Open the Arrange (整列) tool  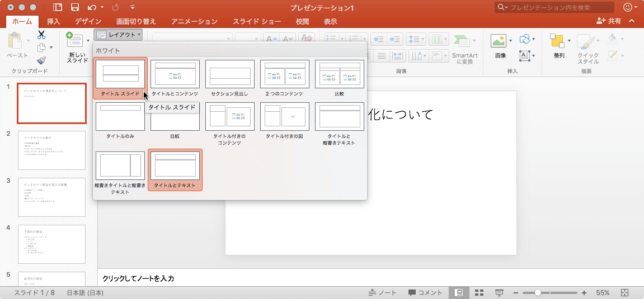[557, 41]
